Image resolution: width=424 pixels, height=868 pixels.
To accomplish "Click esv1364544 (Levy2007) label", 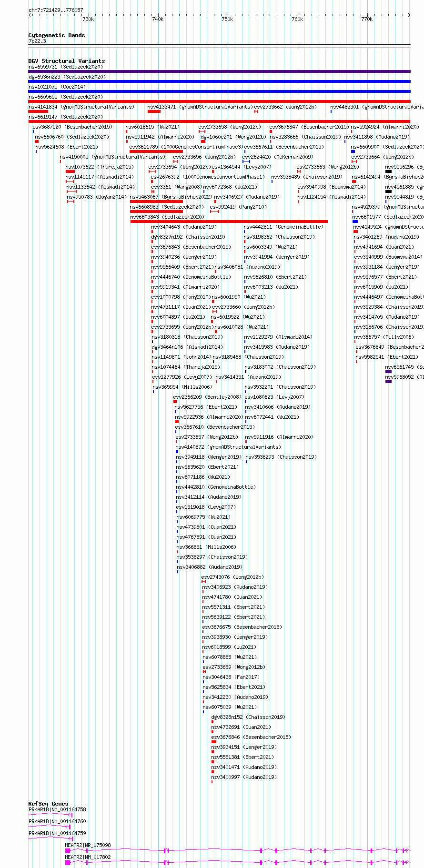I will (242, 167).
